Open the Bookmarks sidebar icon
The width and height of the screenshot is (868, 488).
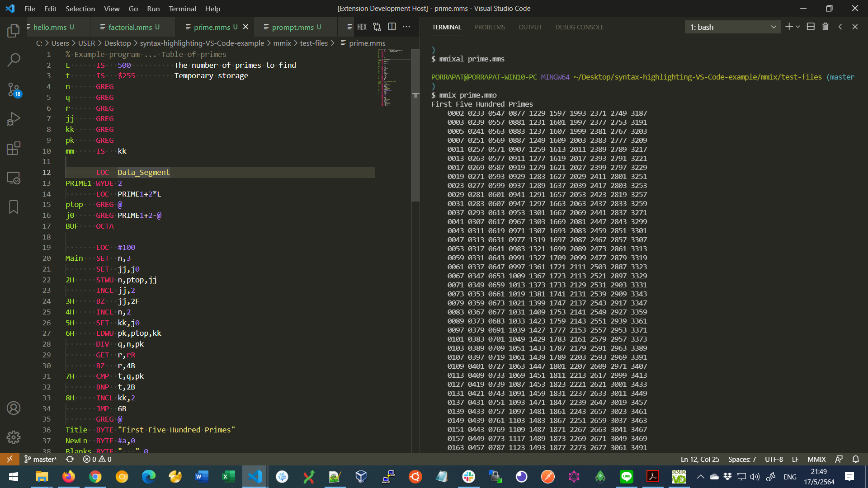14,207
